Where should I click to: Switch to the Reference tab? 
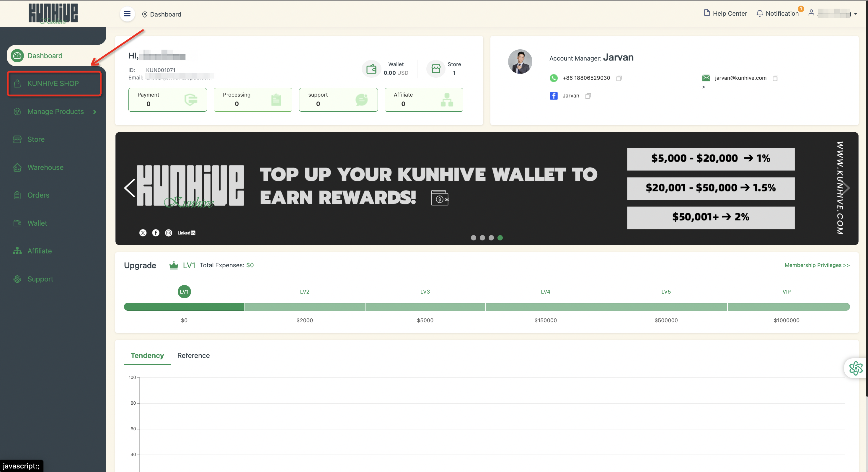pyautogui.click(x=193, y=355)
